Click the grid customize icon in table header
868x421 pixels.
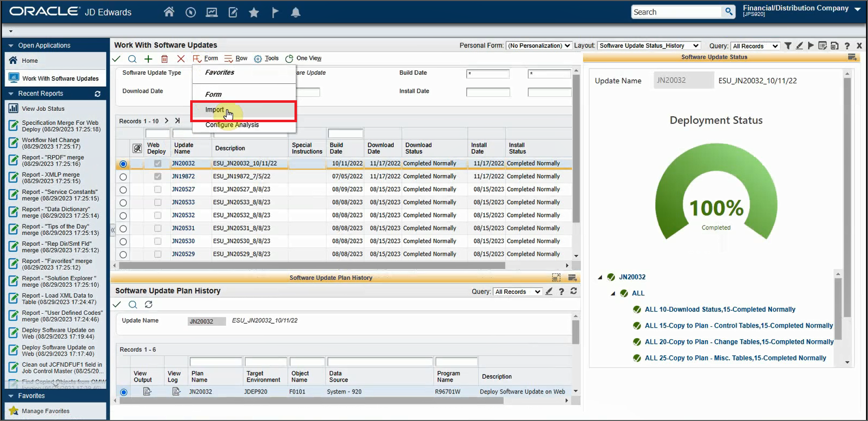pos(137,148)
